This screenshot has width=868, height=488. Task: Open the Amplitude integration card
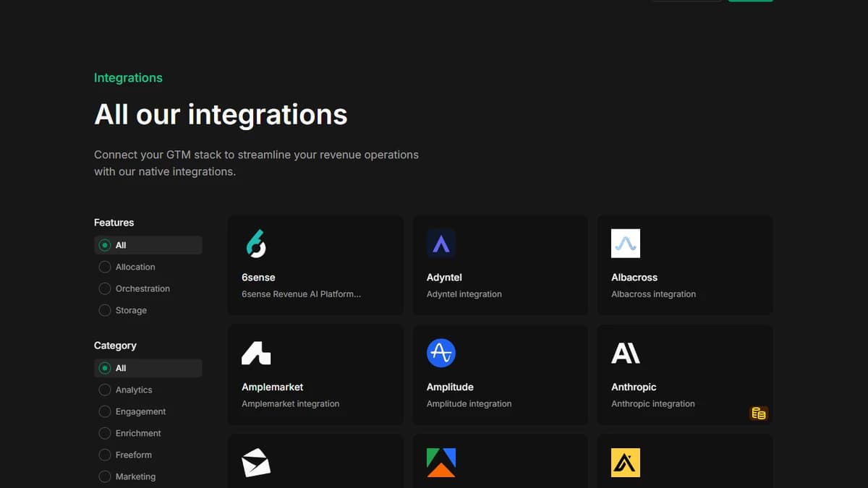click(500, 374)
